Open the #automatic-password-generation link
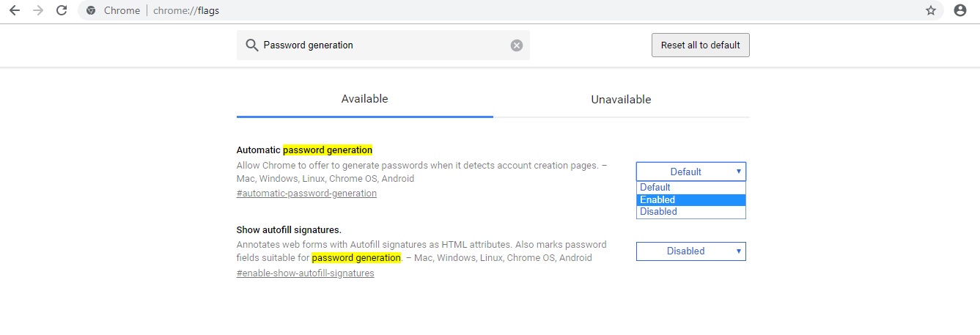This screenshot has height=335, width=980. (x=306, y=194)
